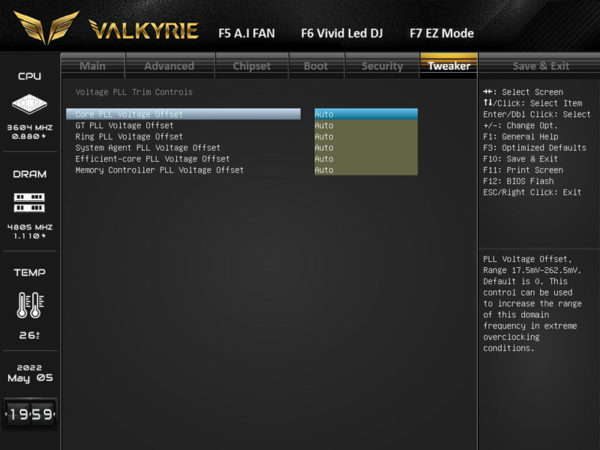Click the PLL Voltage Offset help description
The width and height of the screenshot is (600, 450).
(532, 303)
